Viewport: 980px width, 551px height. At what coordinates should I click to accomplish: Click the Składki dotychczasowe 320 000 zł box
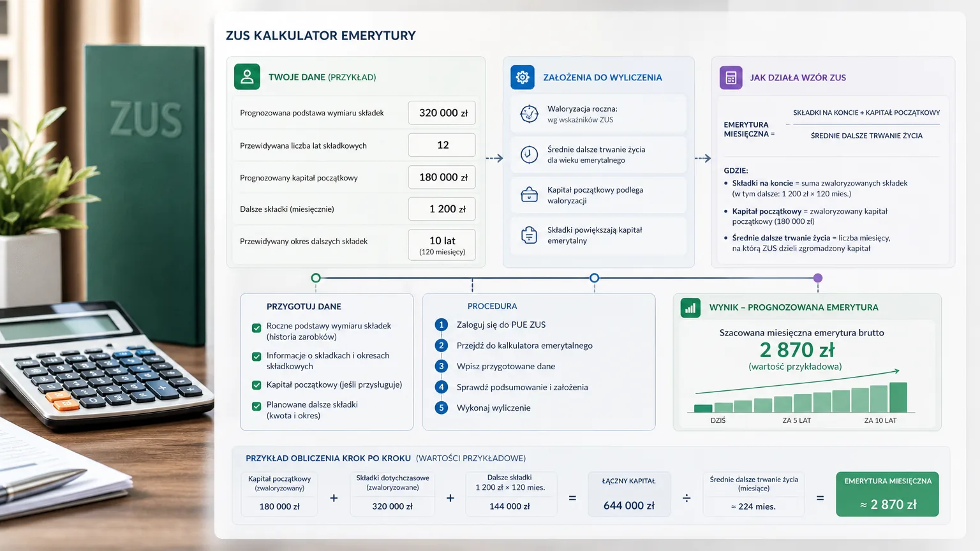coord(392,494)
